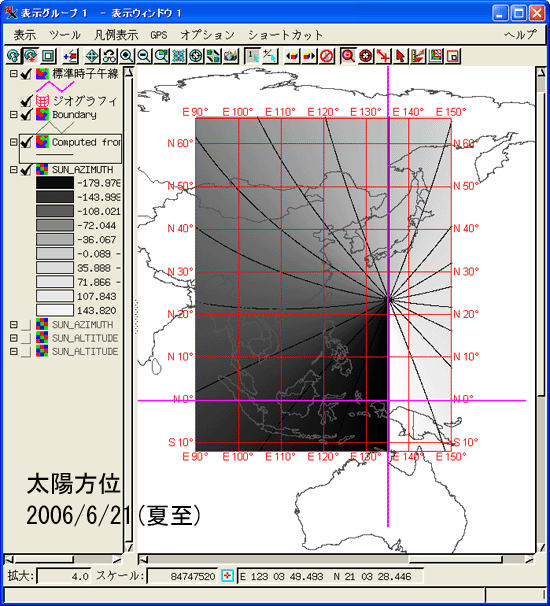Open the オプション menu
This screenshot has width=550, height=606.
click(x=208, y=35)
